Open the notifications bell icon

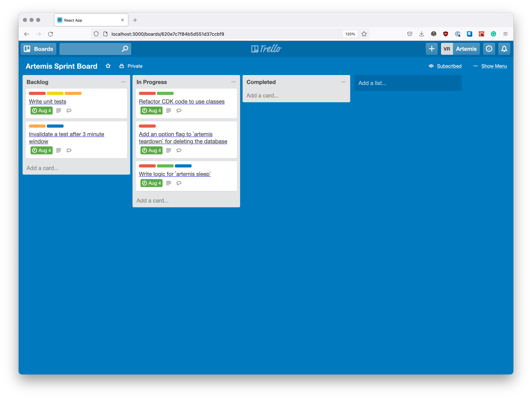[504, 49]
